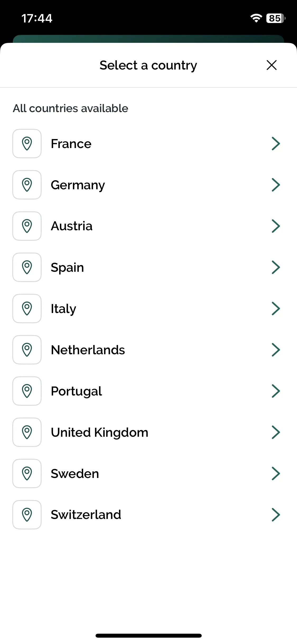The height and width of the screenshot is (644, 297).
Task: Tap the location pin icon beside Sweden
Action: click(x=27, y=473)
